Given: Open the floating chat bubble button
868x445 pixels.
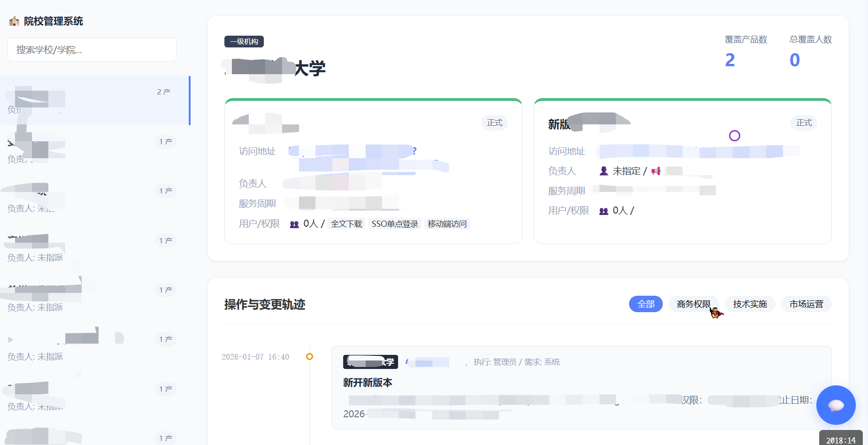Looking at the screenshot, I should click(x=836, y=405).
